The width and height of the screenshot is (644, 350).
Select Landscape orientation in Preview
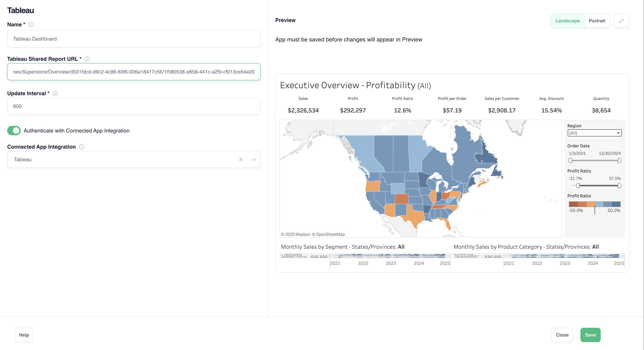[567, 21]
